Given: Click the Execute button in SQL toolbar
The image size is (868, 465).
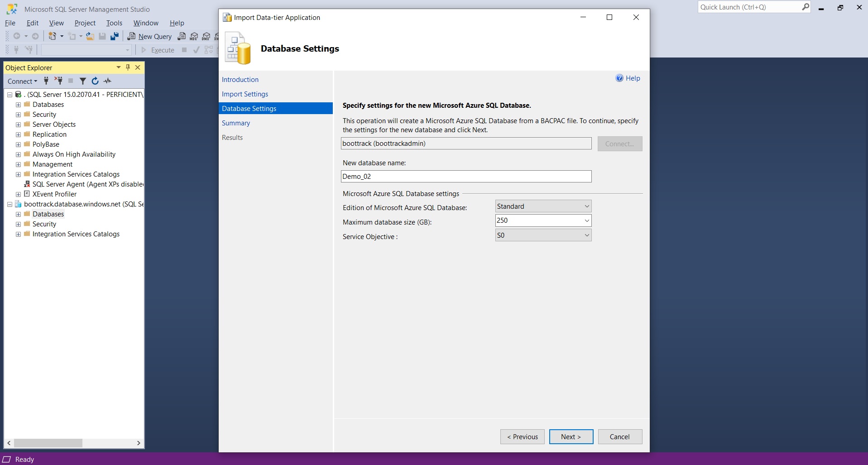Looking at the screenshot, I should click(x=158, y=50).
